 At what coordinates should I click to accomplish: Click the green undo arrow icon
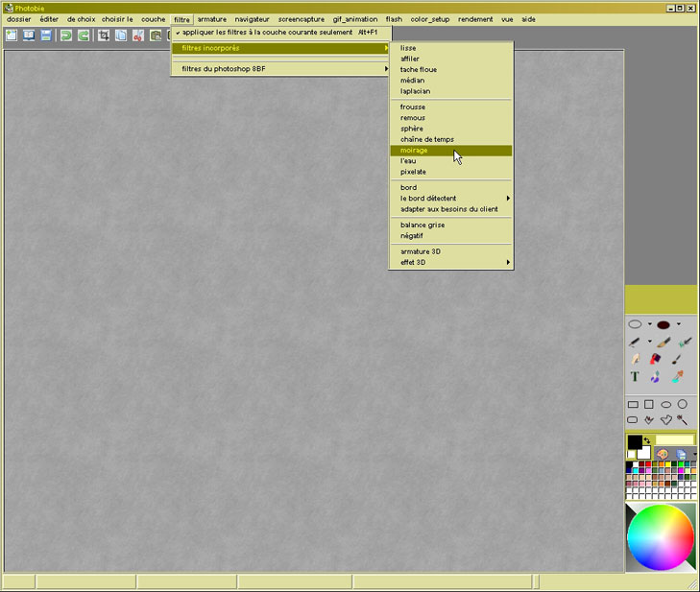point(66,36)
